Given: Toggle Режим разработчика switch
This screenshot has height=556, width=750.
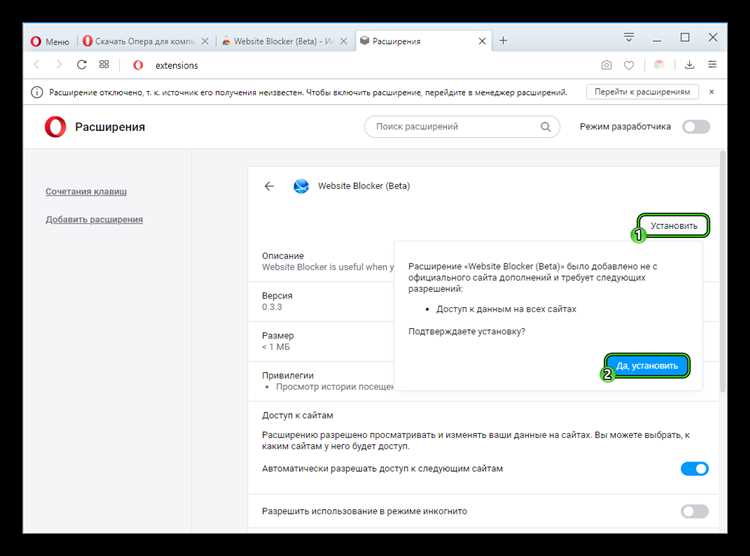Looking at the screenshot, I should click(x=696, y=127).
